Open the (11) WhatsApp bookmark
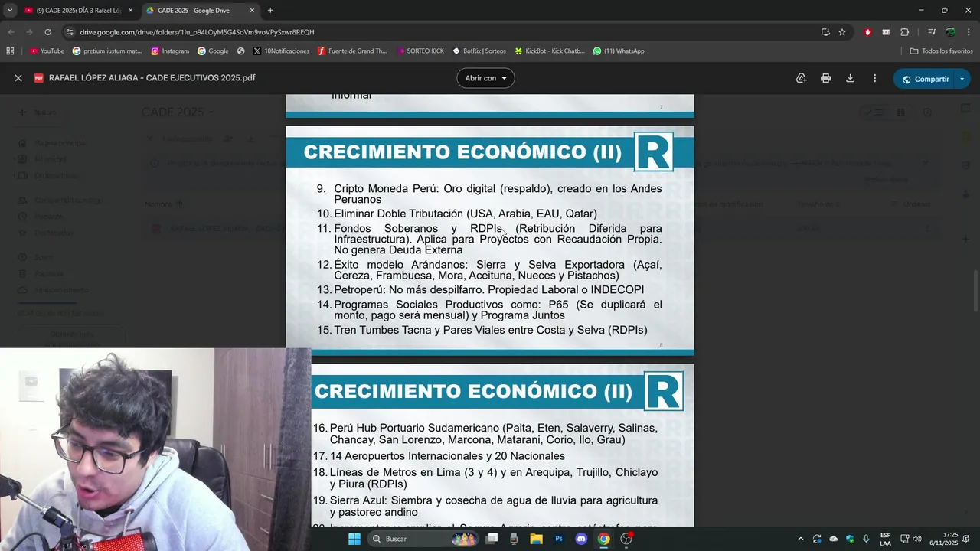Viewport: 980px width, 551px height. click(x=619, y=51)
